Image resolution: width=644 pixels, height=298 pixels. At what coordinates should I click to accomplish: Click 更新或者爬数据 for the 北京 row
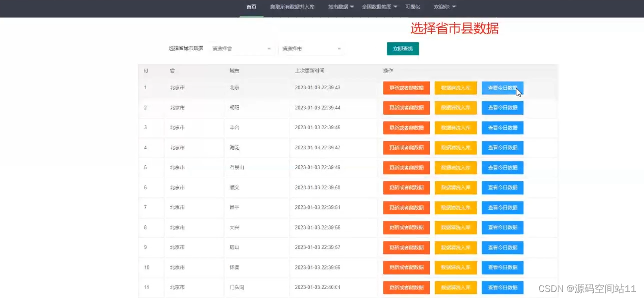tap(406, 88)
